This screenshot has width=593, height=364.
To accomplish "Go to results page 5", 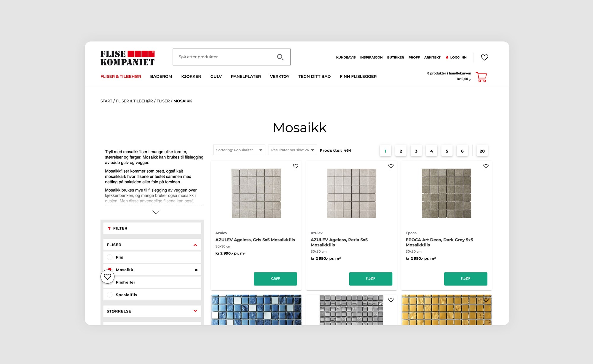I will tap(447, 151).
